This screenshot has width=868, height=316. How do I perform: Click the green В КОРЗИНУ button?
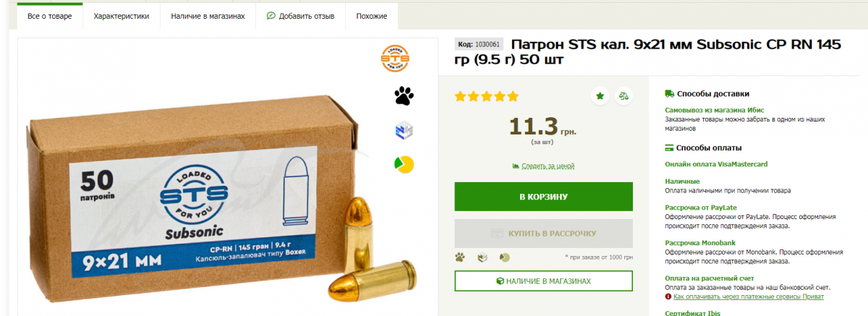pyautogui.click(x=543, y=197)
